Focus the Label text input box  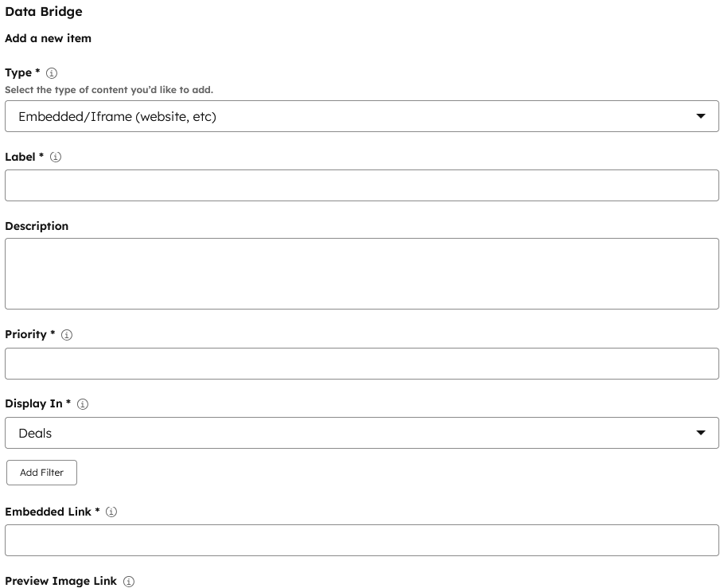pyautogui.click(x=361, y=185)
